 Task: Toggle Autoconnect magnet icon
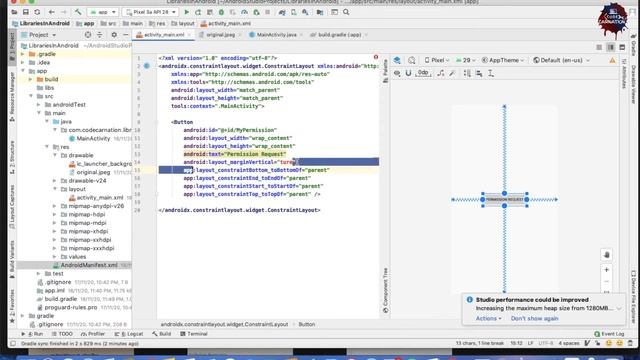(x=408, y=73)
